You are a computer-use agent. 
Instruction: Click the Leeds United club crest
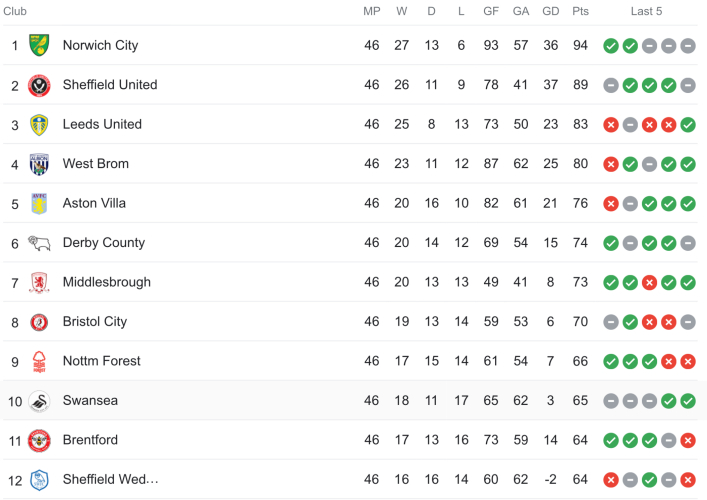pyautogui.click(x=39, y=124)
